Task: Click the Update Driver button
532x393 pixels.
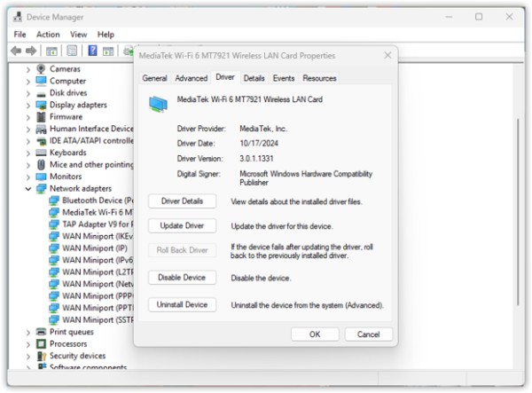Action: click(182, 225)
